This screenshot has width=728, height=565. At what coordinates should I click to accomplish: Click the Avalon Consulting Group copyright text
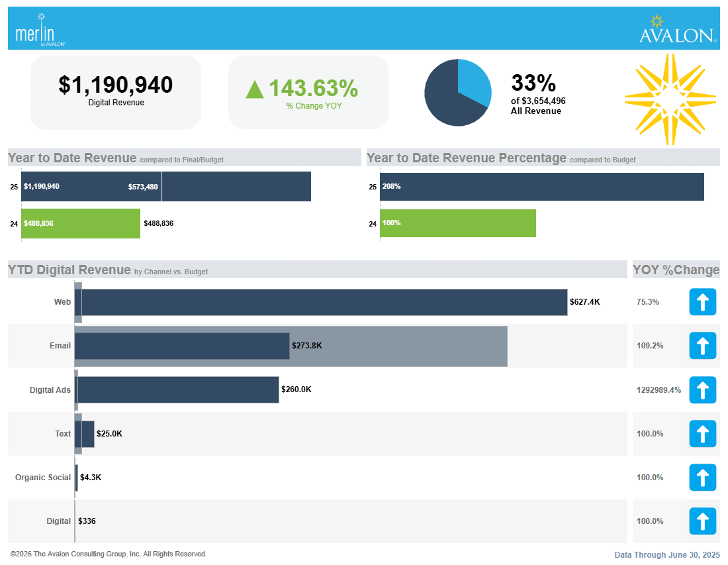click(x=109, y=554)
